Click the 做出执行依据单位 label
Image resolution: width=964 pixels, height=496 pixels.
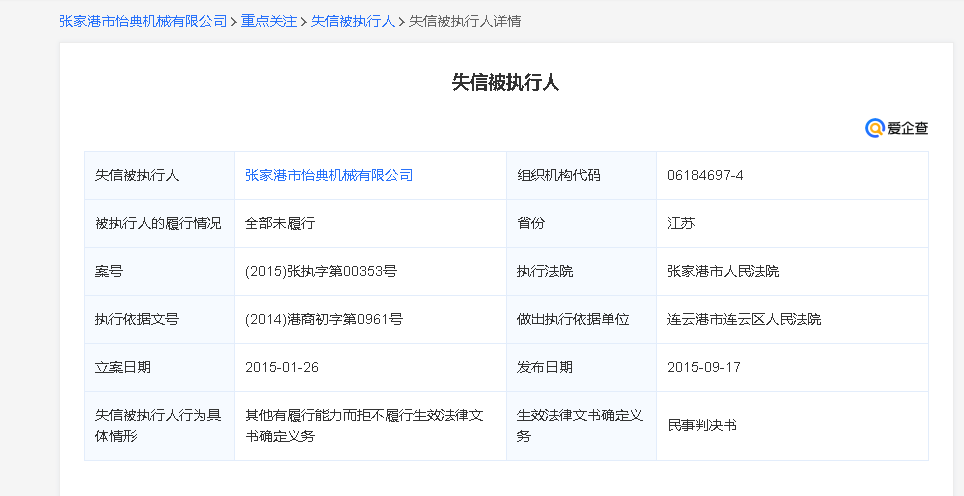(573, 319)
